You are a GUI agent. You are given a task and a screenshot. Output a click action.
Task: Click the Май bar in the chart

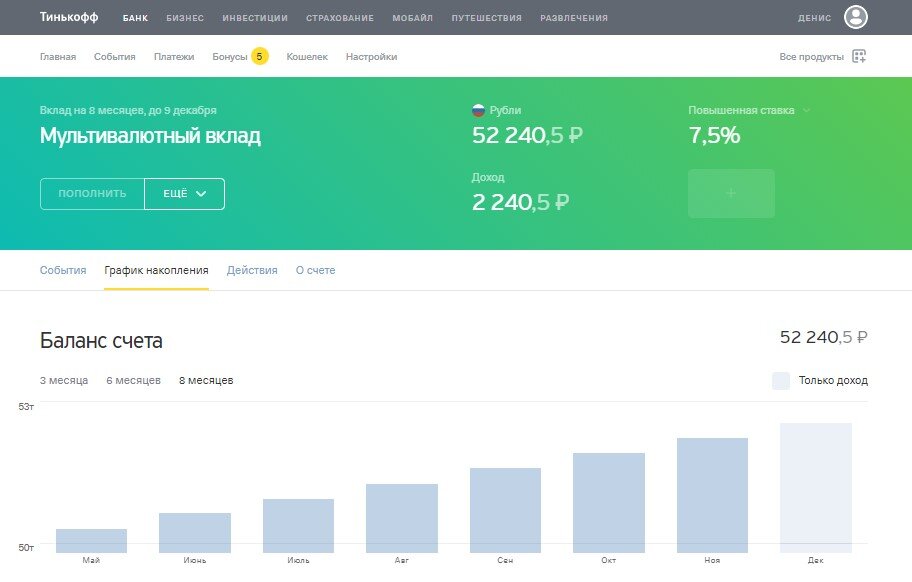[x=91, y=541]
